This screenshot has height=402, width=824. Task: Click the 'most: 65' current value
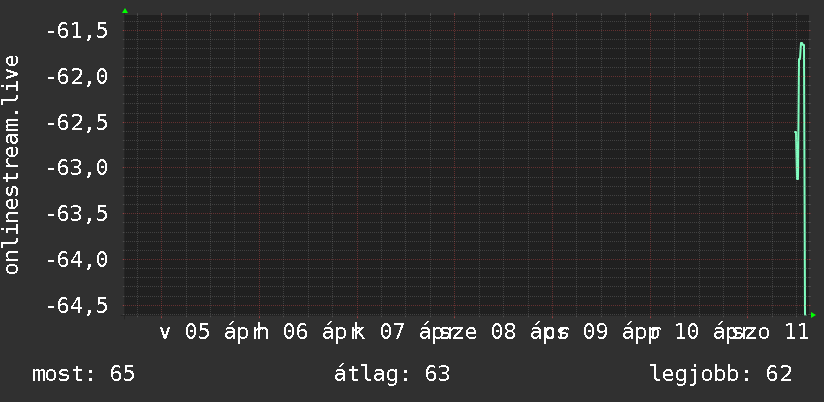(83, 375)
